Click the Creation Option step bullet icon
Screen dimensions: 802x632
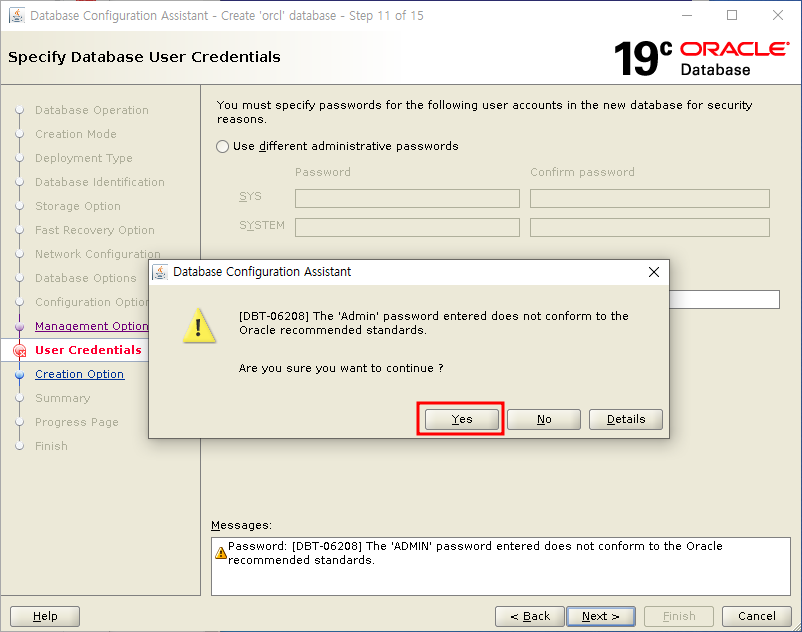tap(19, 374)
